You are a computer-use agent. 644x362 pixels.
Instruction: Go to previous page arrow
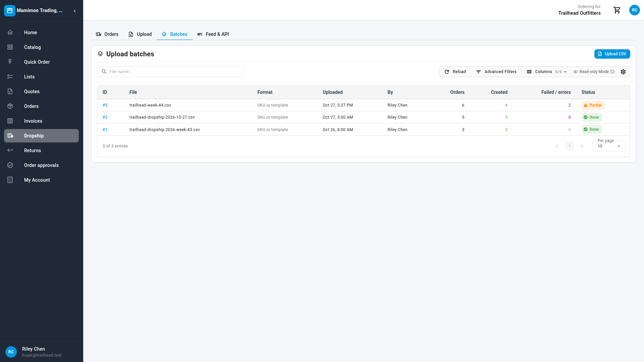[x=557, y=146]
